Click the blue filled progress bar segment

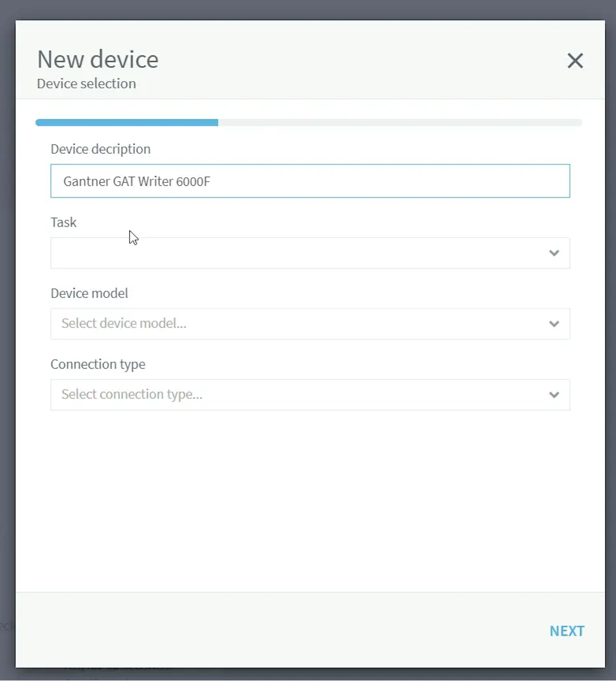(x=127, y=122)
